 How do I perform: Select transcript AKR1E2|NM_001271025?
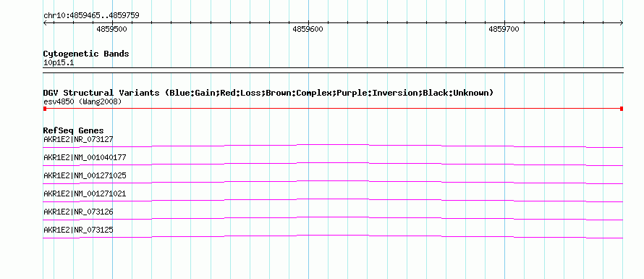pyautogui.click(x=85, y=175)
